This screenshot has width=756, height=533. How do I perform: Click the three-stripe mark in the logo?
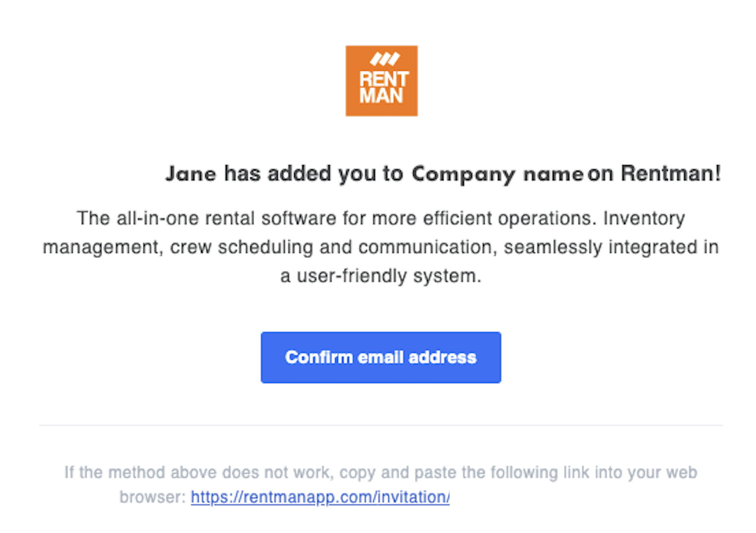click(385, 59)
